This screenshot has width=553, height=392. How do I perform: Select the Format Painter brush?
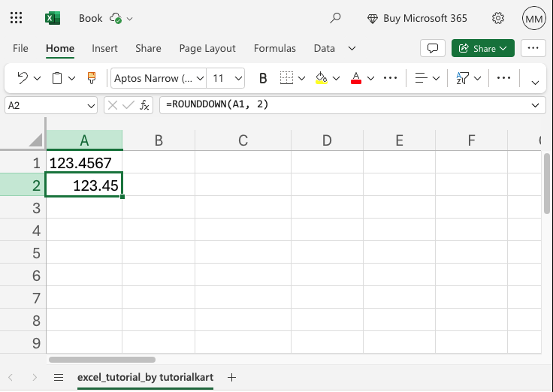tap(92, 78)
